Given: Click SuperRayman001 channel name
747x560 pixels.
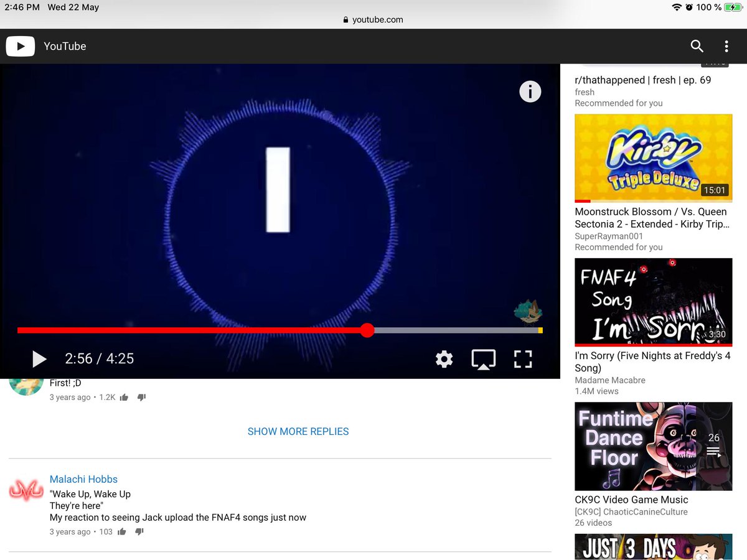Looking at the screenshot, I should pos(609,236).
